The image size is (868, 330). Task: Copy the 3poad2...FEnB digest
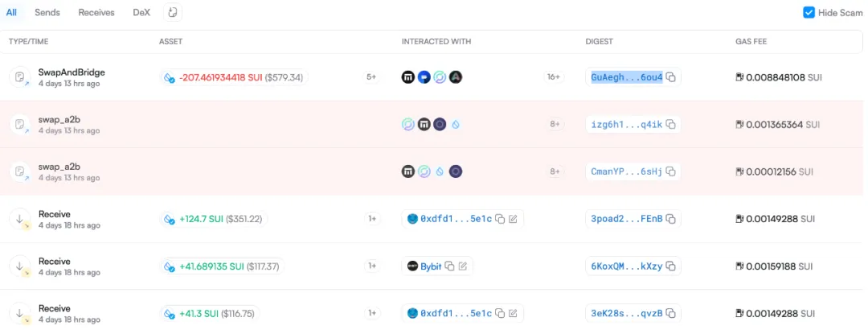(x=671, y=219)
